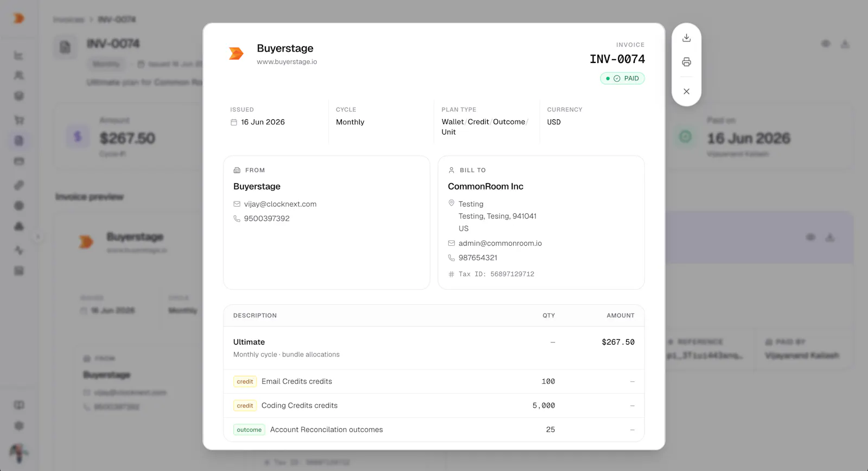Viewport: 868px width, 471px height.
Task: Click the activity pulse icon in the sidebar
Action: pyautogui.click(x=19, y=250)
